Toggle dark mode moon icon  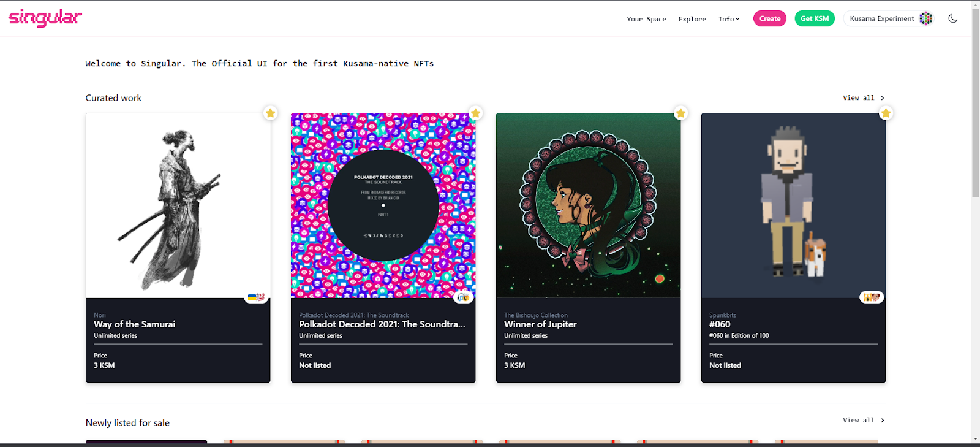tap(952, 18)
